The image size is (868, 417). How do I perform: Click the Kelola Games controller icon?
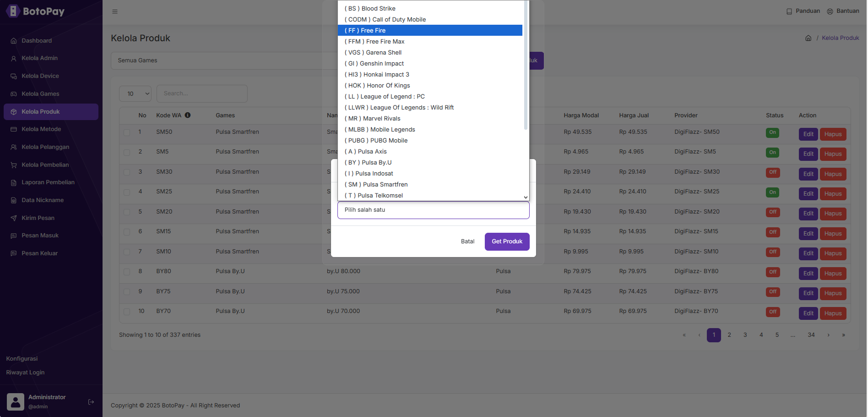pos(14,94)
